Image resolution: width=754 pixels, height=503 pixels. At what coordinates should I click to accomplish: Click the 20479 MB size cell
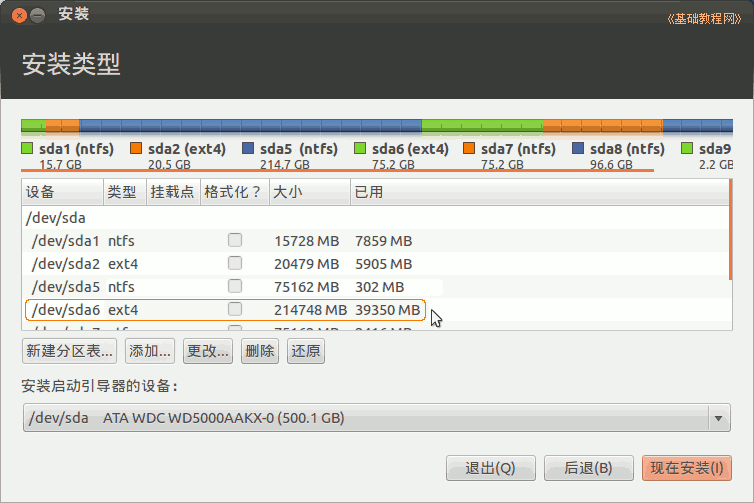pos(306,264)
